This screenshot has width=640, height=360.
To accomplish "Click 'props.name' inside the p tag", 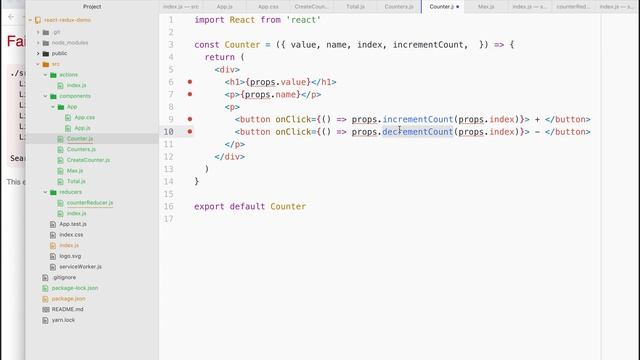I will click(x=271, y=94).
